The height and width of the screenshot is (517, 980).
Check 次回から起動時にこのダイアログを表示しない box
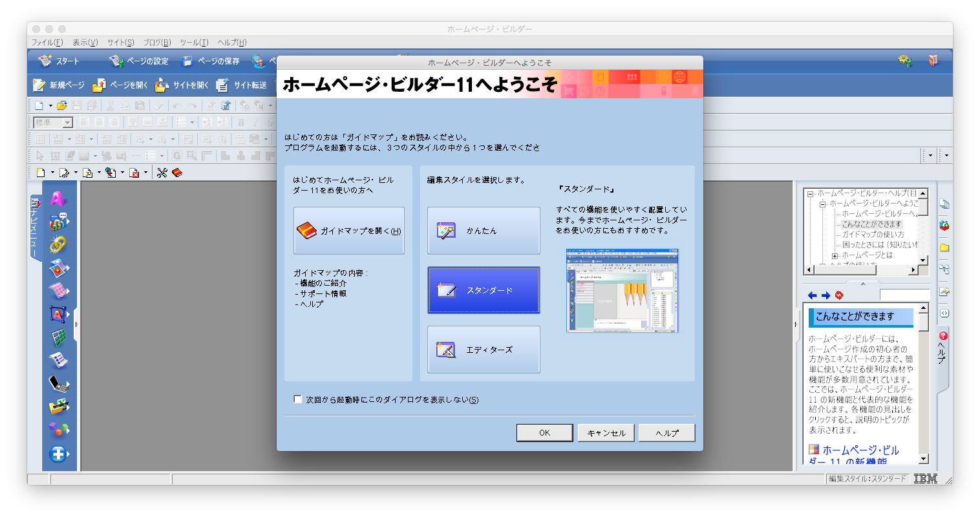(x=298, y=399)
